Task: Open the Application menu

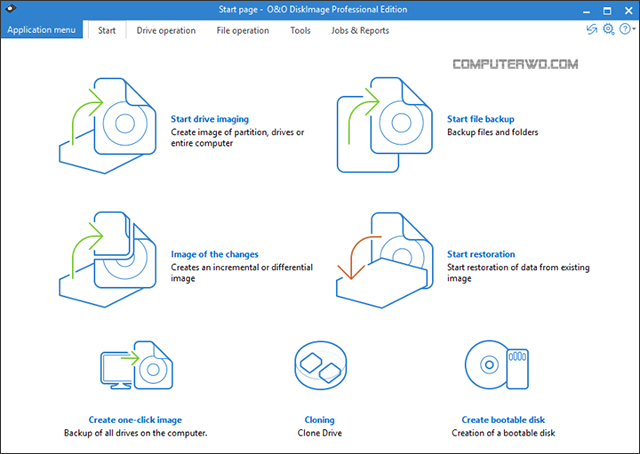Action: [x=41, y=30]
